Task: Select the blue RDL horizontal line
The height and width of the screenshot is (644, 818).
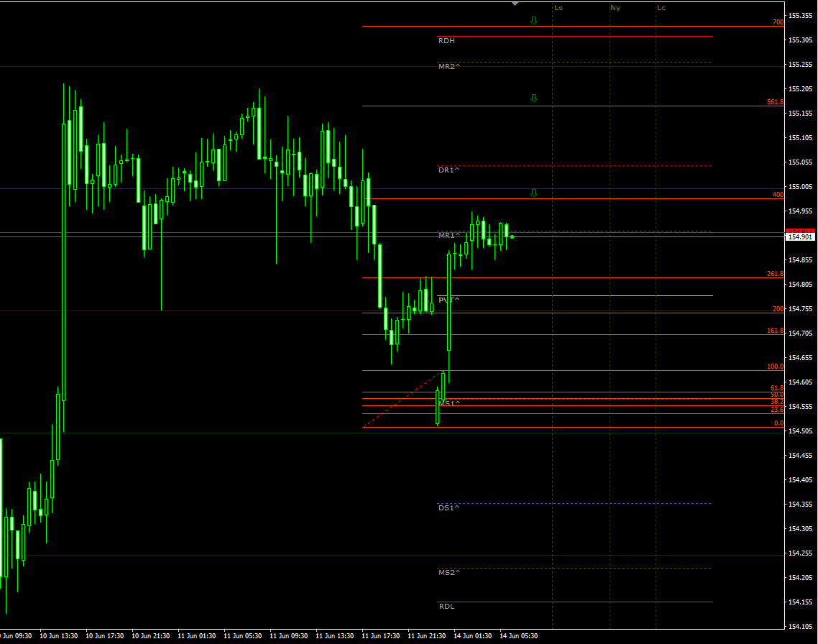Action: tap(575, 602)
